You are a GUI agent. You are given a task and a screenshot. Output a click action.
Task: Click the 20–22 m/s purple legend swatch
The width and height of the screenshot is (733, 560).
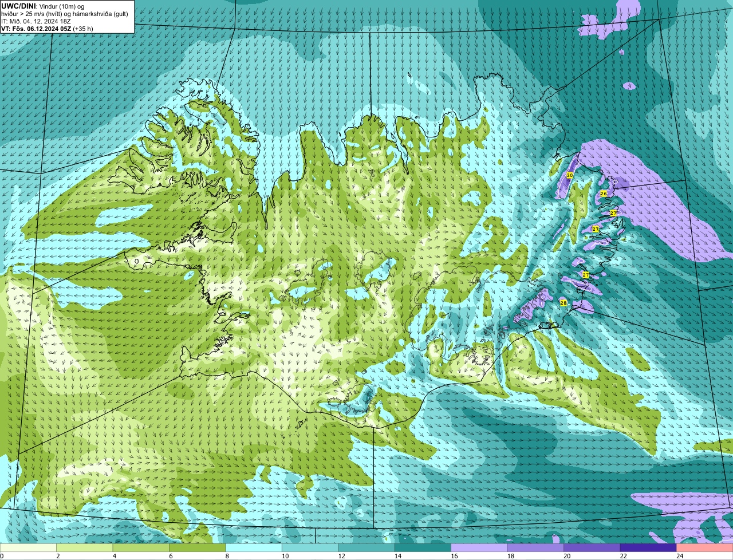(592, 548)
